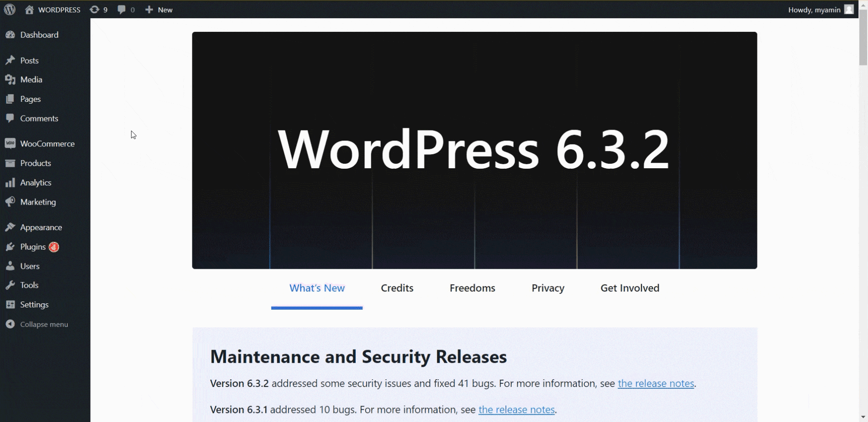Click the WordPress logo in admin bar

pyautogui.click(x=10, y=10)
